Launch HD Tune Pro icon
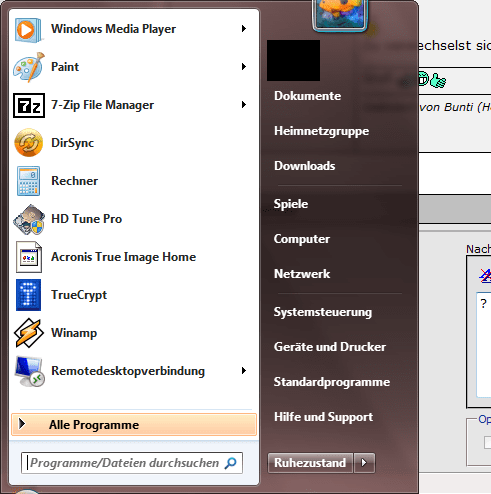Image resolution: width=491 pixels, height=494 pixels. pos(29,219)
